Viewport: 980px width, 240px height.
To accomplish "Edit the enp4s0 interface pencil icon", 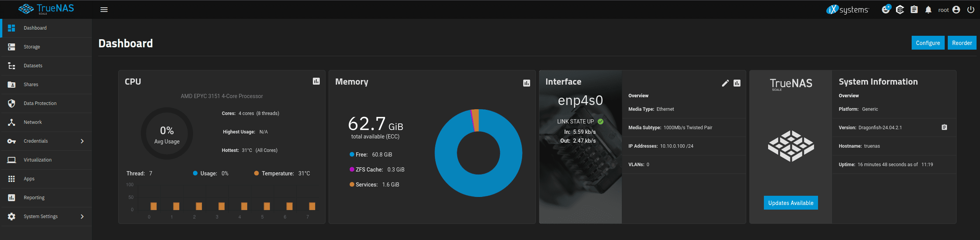I will [725, 83].
